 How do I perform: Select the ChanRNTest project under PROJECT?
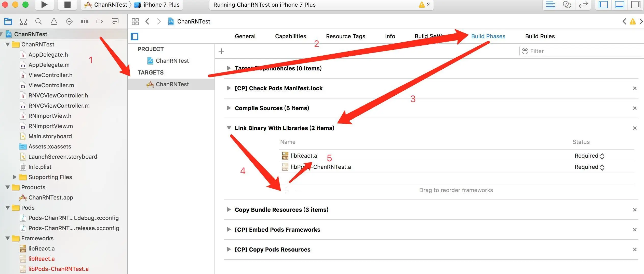coord(168,61)
